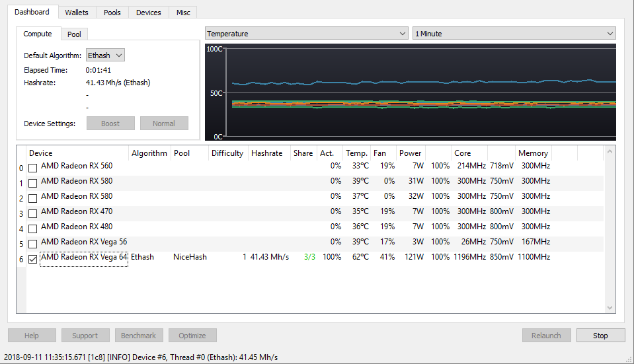
Task: Click the device list scroll up arrow
Action: [610, 151]
